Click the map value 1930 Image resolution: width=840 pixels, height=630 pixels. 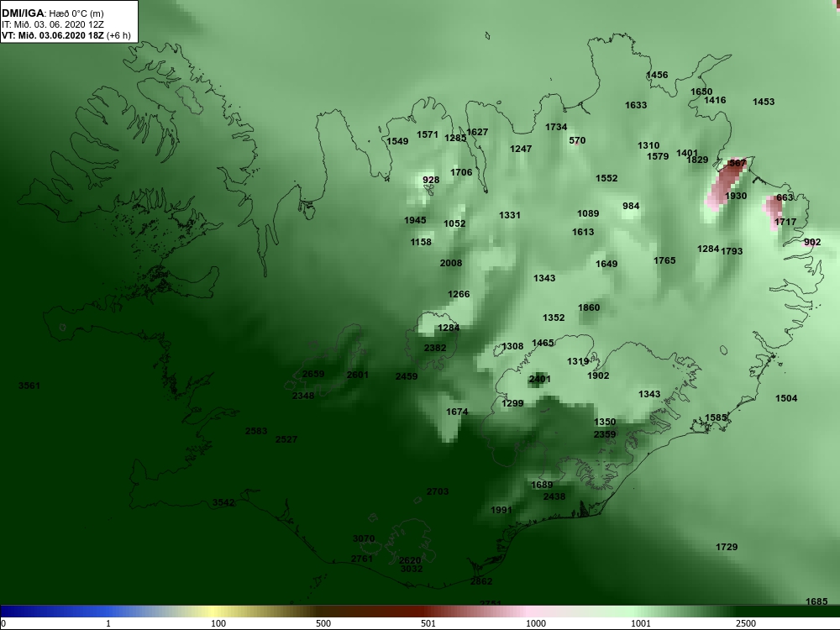coord(736,196)
